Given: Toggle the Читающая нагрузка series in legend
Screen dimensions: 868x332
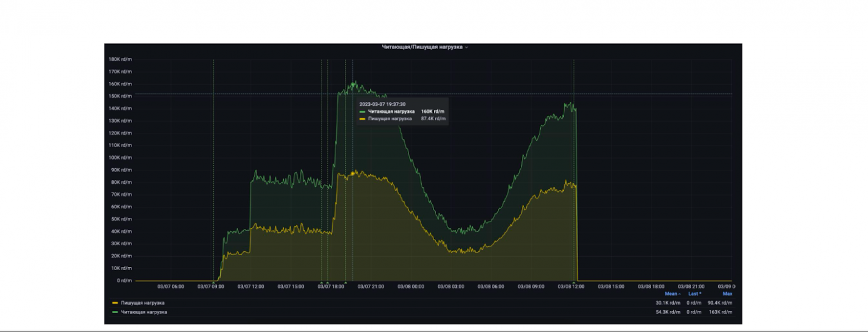Looking at the screenshot, I should [x=144, y=312].
